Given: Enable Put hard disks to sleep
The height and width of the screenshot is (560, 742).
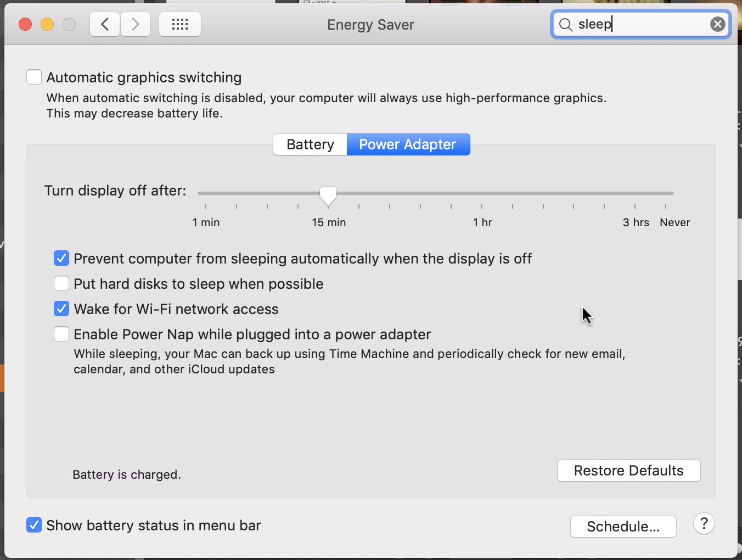Looking at the screenshot, I should [61, 284].
